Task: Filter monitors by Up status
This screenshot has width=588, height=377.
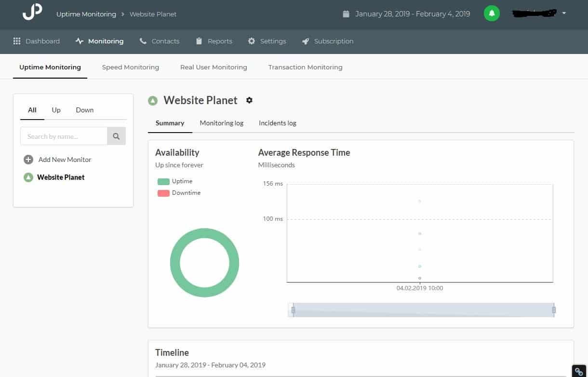Action: point(56,110)
